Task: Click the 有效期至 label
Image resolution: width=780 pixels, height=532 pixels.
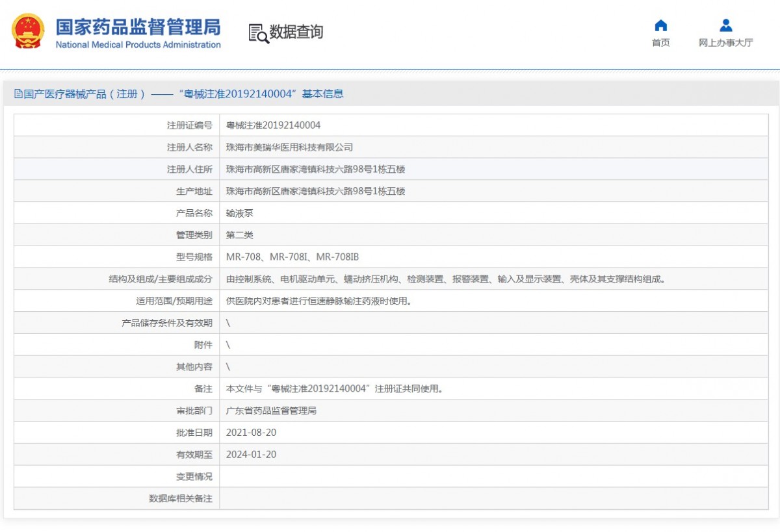Action: coord(194,455)
